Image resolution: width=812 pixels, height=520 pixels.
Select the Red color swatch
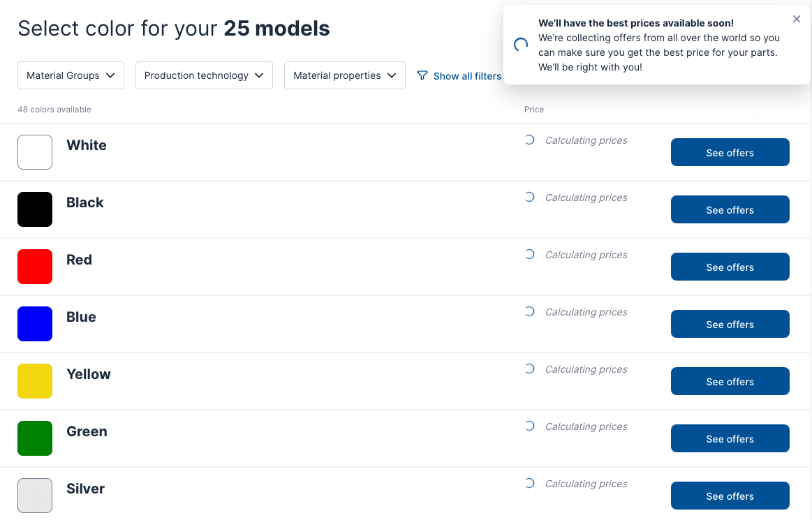pos(35,267)
